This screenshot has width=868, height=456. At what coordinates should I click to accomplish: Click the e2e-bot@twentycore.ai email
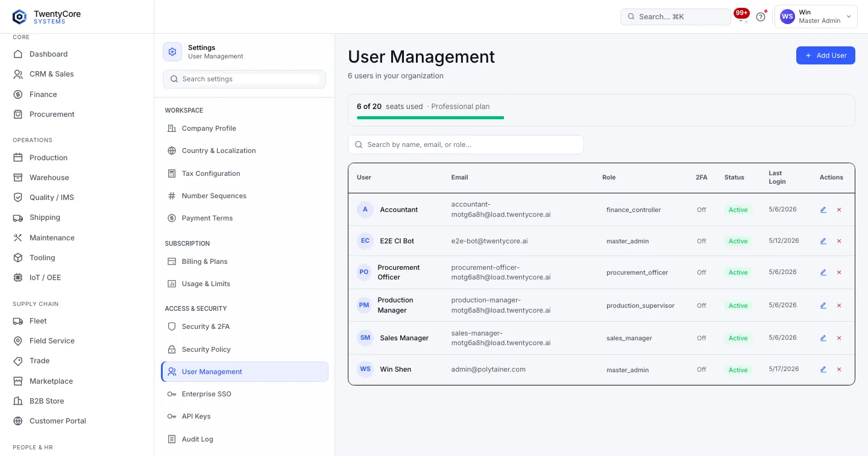tap(489, 241)
